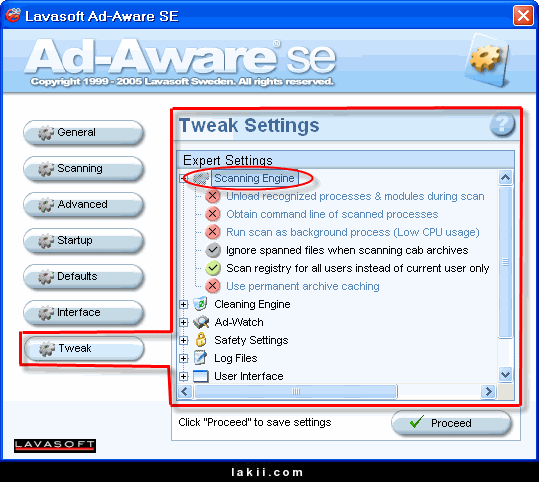Open the Advanced settings section
Image resolution: width=539 pixels, height=482 pixels.
83,205
